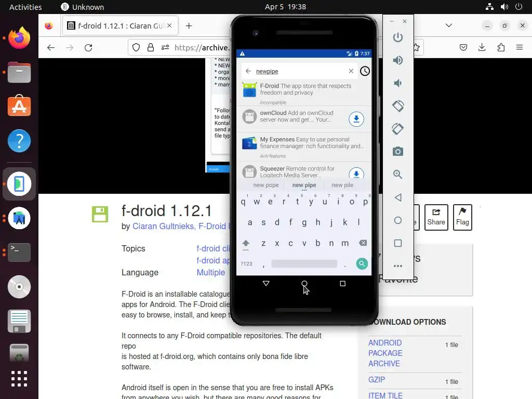Screen dimensions: 532x399
Task: Click the Flag button on archive page
Action: pos(462,217)
